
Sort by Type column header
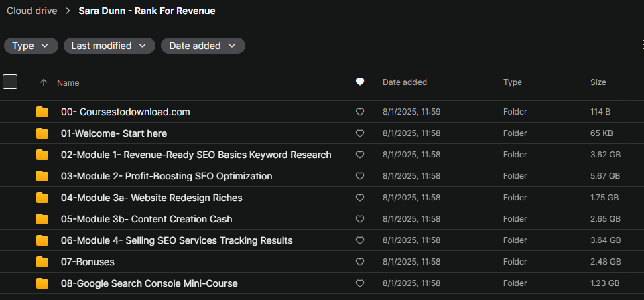[x=513, y=82]
